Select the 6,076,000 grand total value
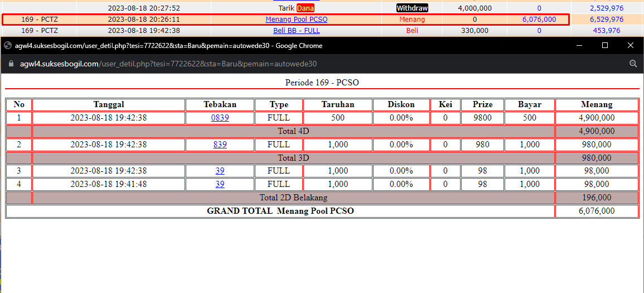Viewport: 644px width, 293px height. [597, 211]
